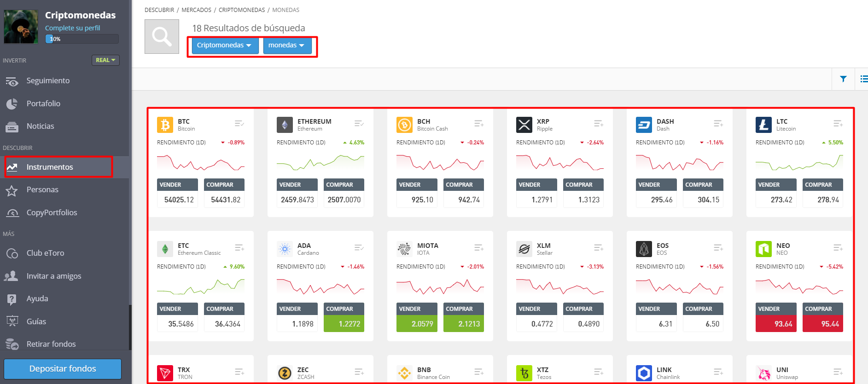Click Depositar fondos button
868x384 pixels.
coord(63,369)
